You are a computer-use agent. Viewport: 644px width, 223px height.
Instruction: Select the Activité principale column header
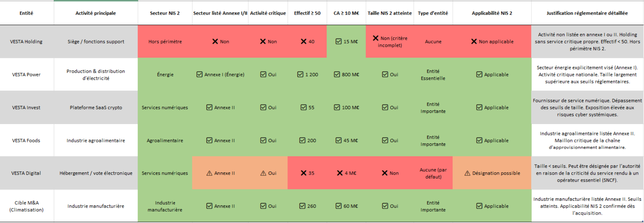[x=96, y=13]
